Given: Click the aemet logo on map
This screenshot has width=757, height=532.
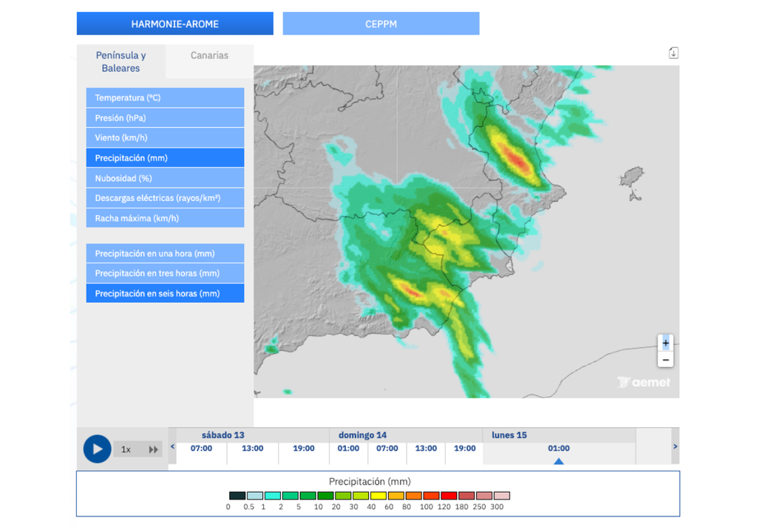Looking at the screenshot, I should 644,382.
